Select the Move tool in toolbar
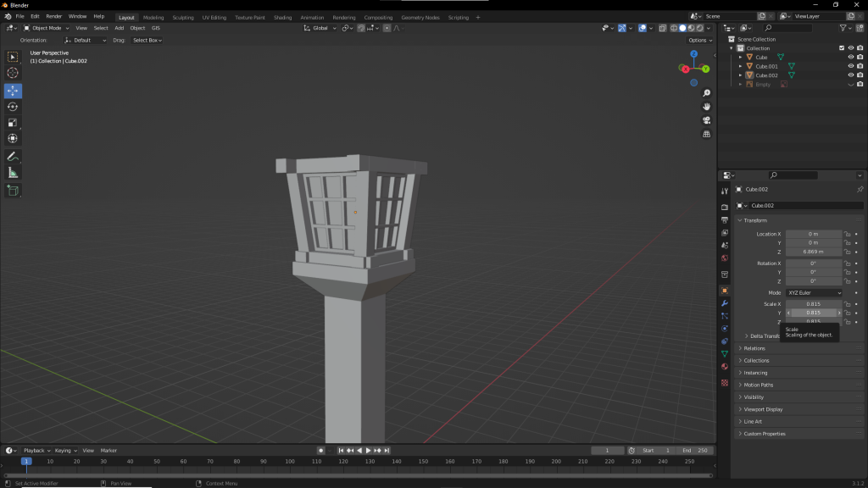 click(13, 91)
